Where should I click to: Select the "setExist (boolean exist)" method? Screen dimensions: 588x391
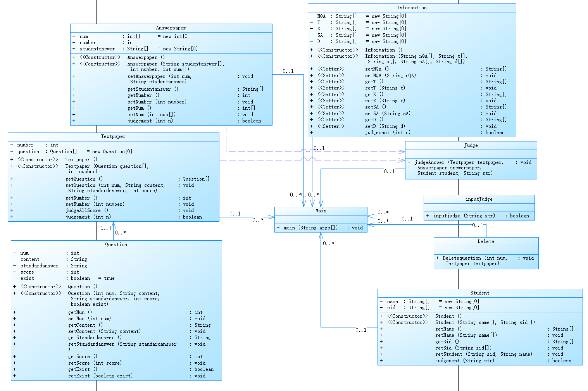pos(100,376)
